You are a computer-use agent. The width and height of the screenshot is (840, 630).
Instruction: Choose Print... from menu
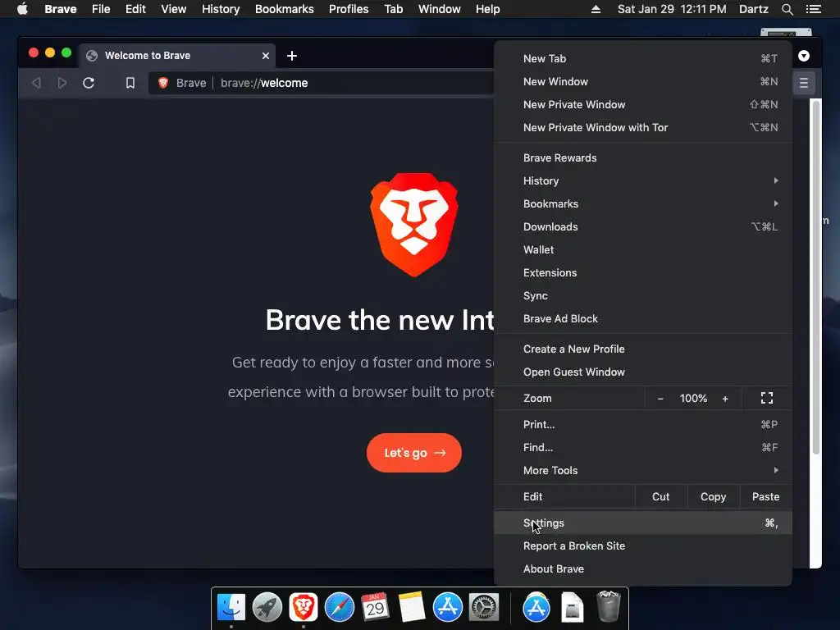pyautogui.click(x=643, y=425)
